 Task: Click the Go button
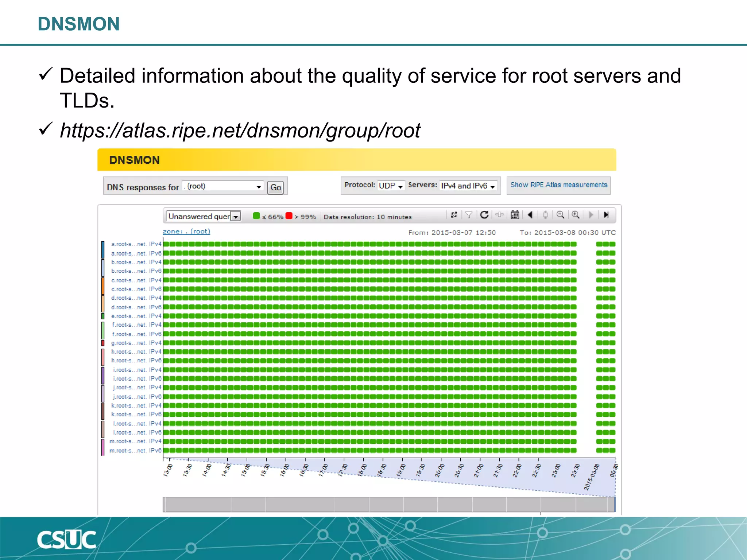point(275,187)
